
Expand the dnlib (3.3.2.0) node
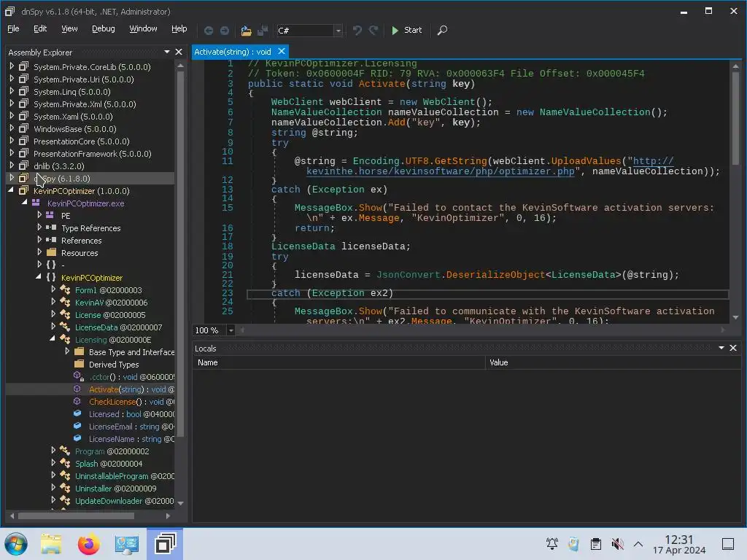point(12,166)
